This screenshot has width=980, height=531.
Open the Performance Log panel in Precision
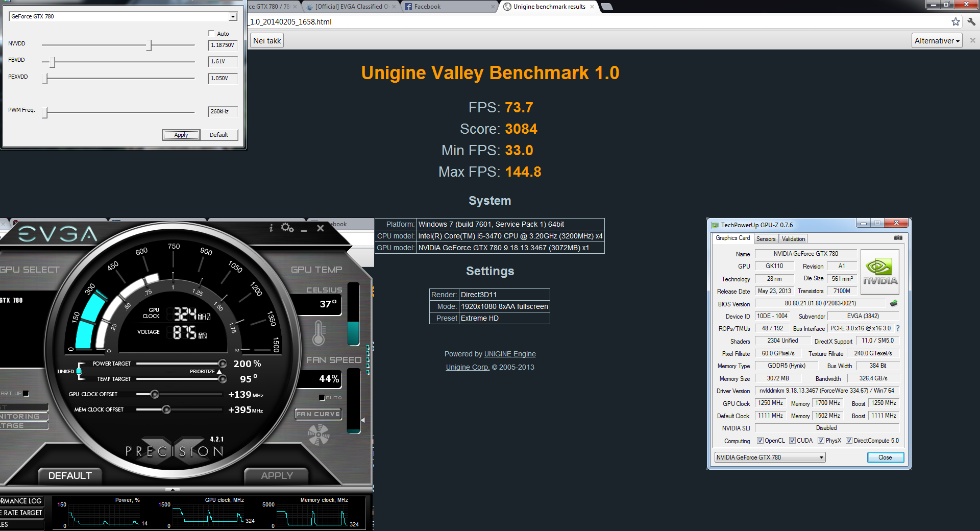[x=21, y=501]
